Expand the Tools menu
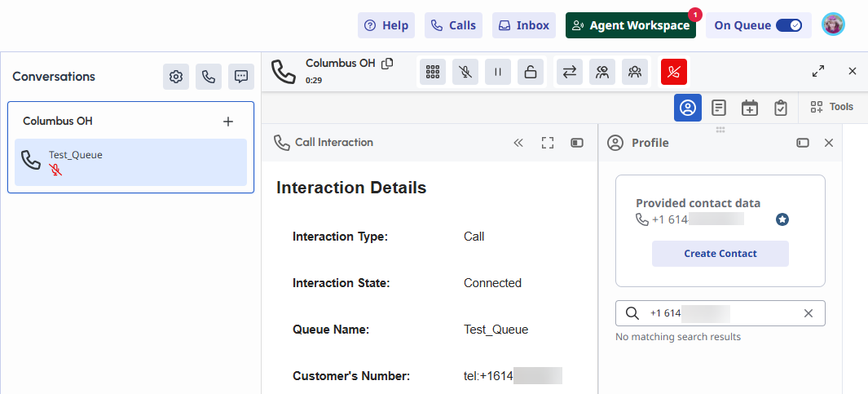 (x=831, y=107)
